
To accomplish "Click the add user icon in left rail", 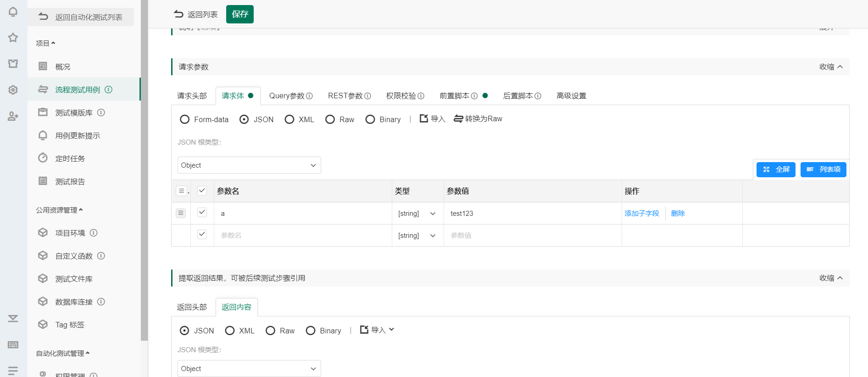I will tap(13, 116).
